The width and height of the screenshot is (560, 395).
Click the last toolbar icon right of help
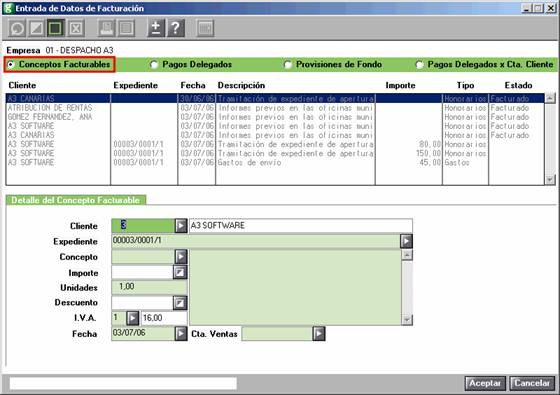coord(205,28)
